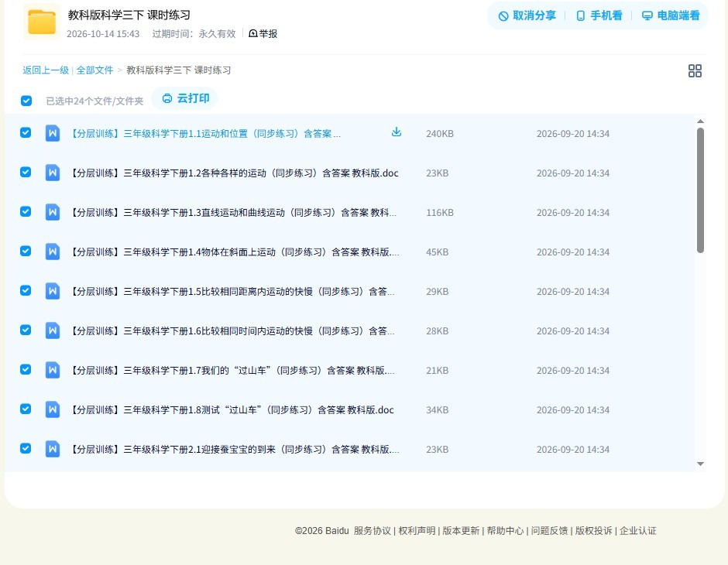
Task: Click the 116KB size text
Action: click(440, 212)
